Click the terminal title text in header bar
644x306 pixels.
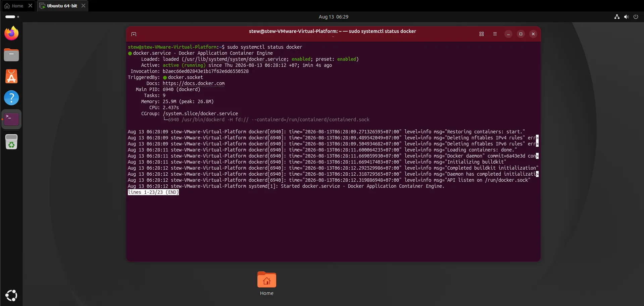[x=332, y=31]
